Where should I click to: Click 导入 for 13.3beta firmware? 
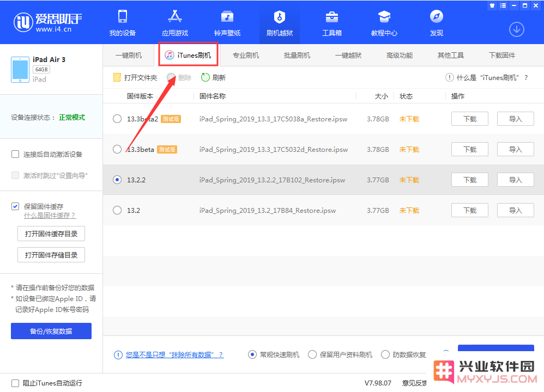click(x=516, y=149)
